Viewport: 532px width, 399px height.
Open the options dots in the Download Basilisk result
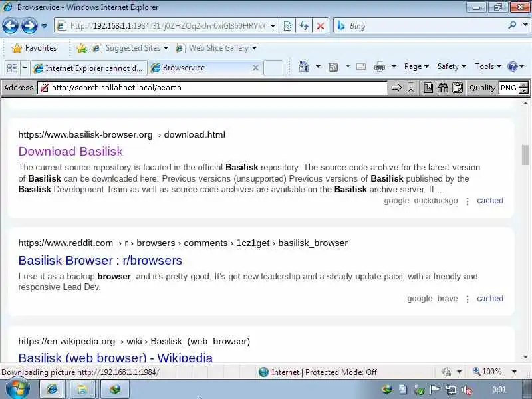point(467,201)
